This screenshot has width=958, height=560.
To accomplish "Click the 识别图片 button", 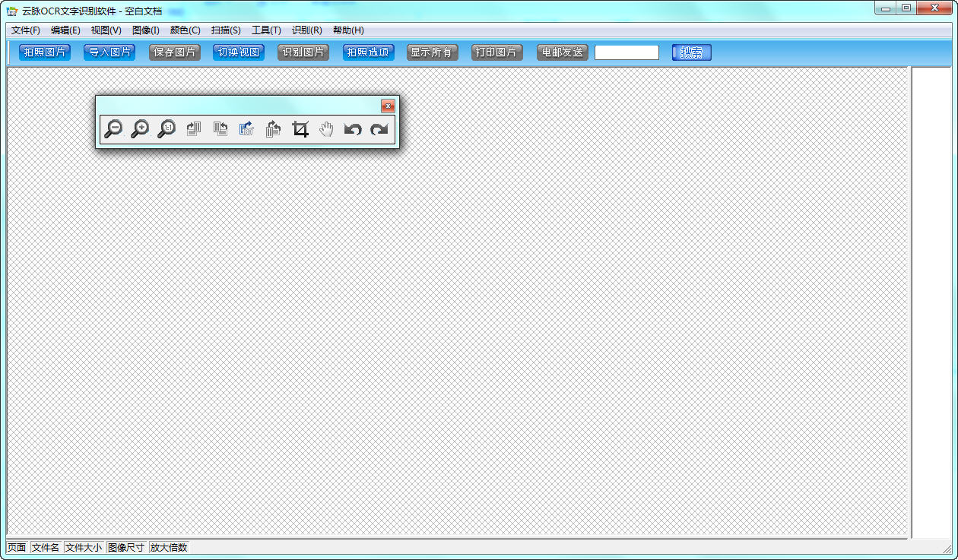I will tap(303, 52).
